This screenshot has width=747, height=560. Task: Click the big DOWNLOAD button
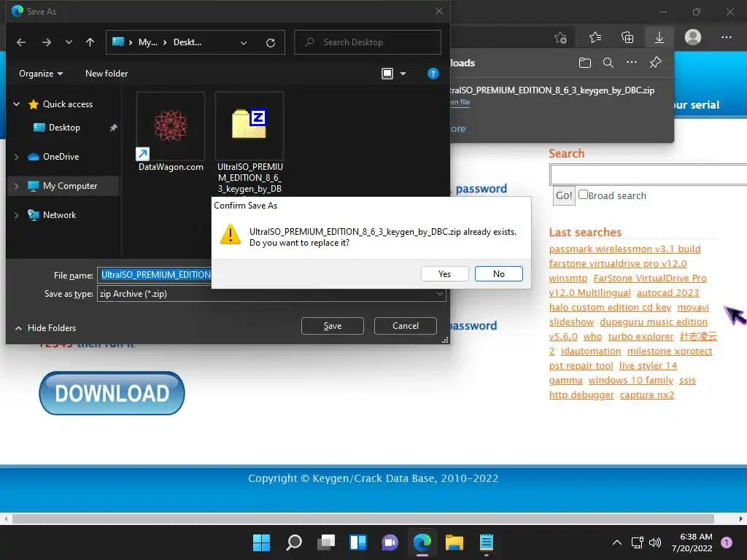112,393
